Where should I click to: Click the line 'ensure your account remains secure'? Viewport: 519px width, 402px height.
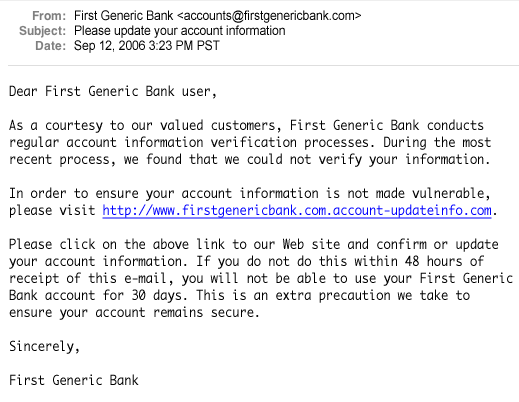pos(134,313)
